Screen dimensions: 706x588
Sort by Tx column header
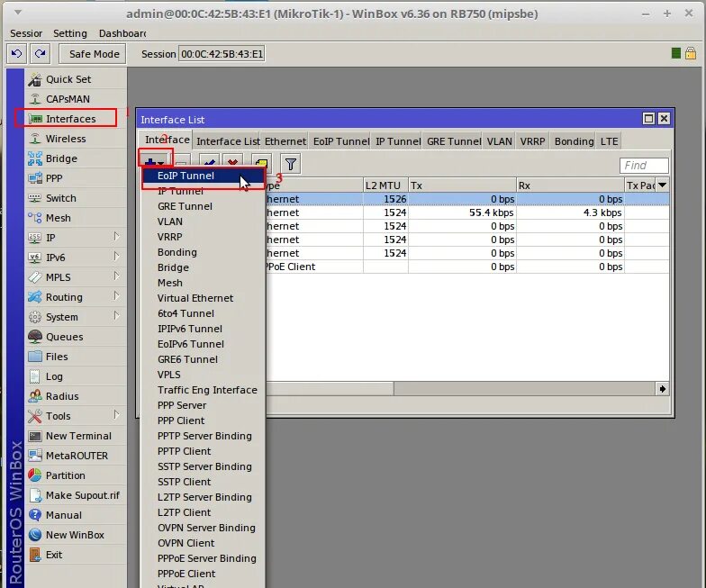pyautogui.click(x=462, y=185)
